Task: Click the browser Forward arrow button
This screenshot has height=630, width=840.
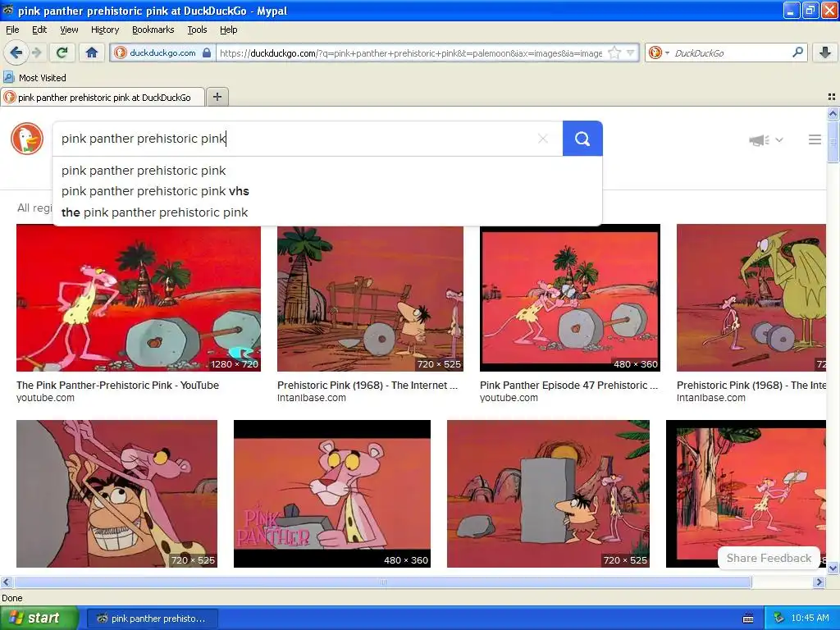Action: tap(36, 52)
